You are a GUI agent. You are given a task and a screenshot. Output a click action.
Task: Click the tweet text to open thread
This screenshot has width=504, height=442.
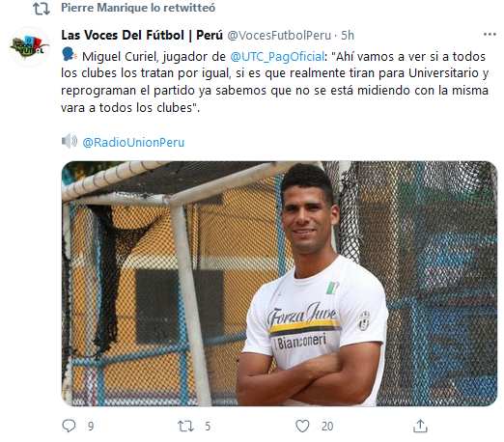coord(275,82)
